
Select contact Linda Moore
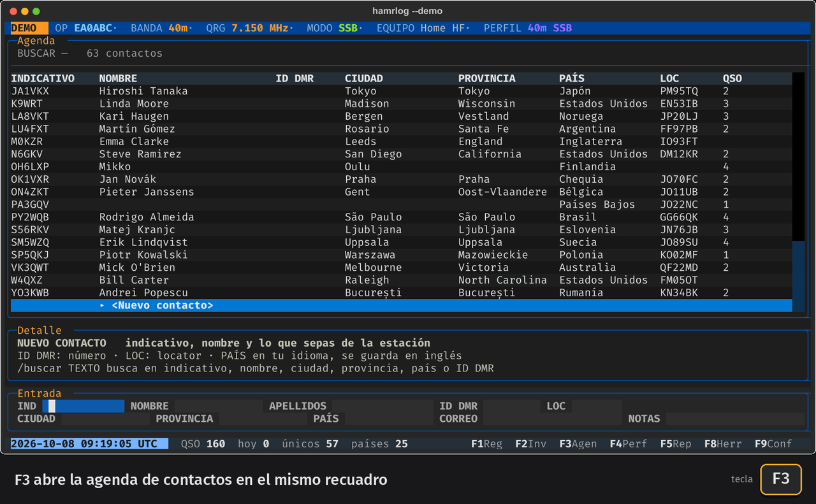tap(134, 104)
